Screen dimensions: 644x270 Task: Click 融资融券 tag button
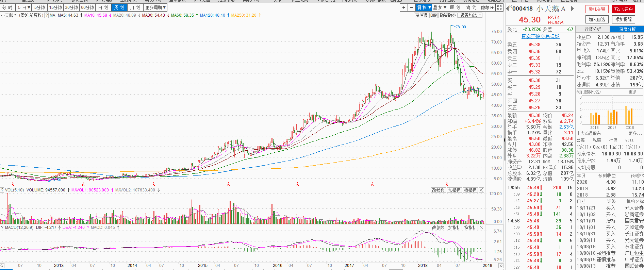(448, 15)
